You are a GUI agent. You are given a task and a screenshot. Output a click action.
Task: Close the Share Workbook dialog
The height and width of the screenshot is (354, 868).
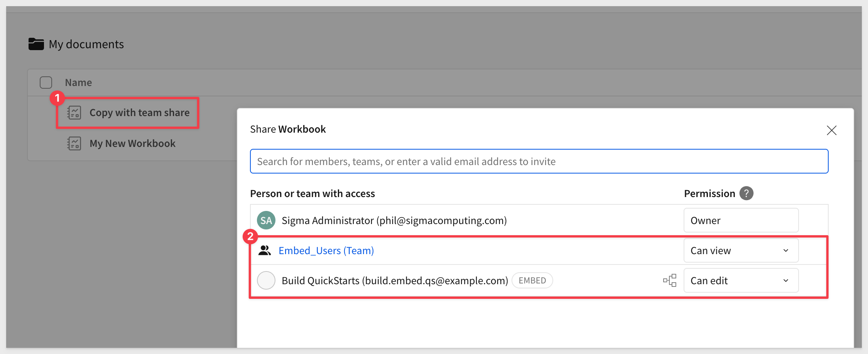pyautogui.click(x=831, y=130)
